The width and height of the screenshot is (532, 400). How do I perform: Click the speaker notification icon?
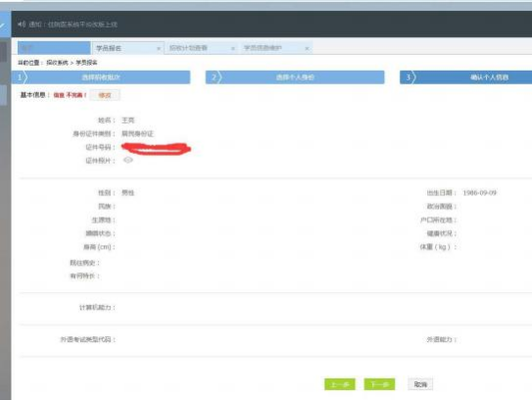coord(22,25)
